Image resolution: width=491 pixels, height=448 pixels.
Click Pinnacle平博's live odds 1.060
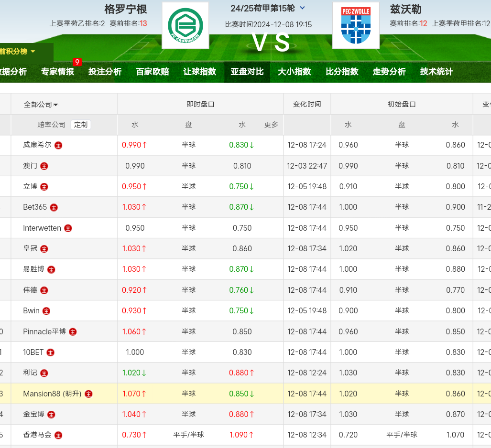click(134, 331)
